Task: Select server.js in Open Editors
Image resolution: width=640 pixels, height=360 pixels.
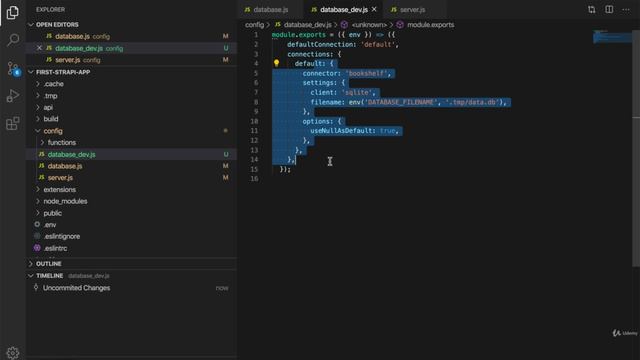Action: click(x=68, y=60)
